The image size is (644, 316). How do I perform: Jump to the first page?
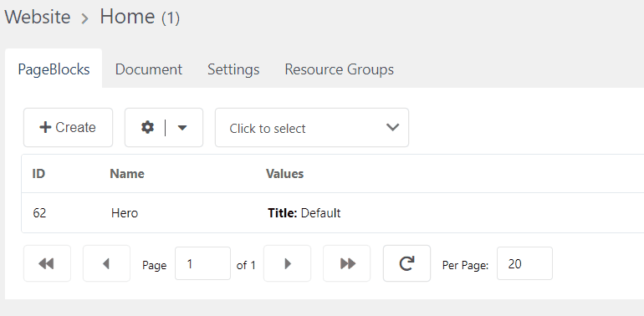47,263
